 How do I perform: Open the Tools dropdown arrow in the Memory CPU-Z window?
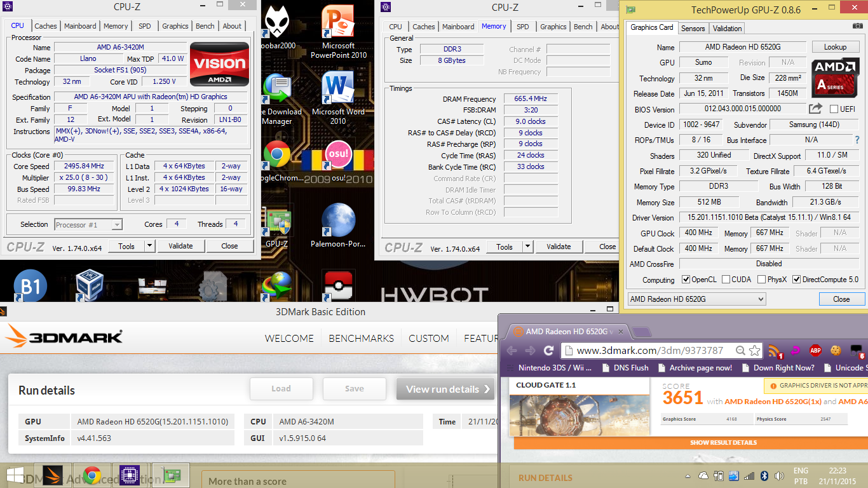(527, 247)
